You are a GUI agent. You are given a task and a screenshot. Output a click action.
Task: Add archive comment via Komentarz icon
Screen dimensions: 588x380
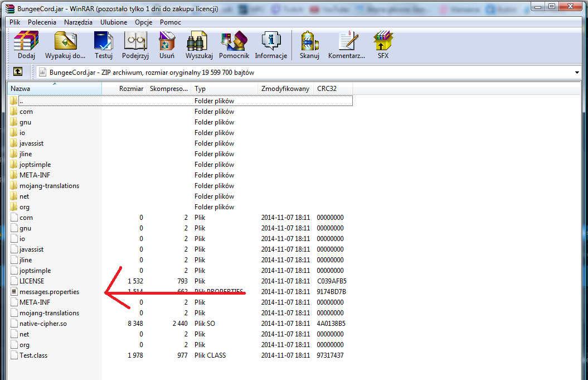tap(347, 45)
